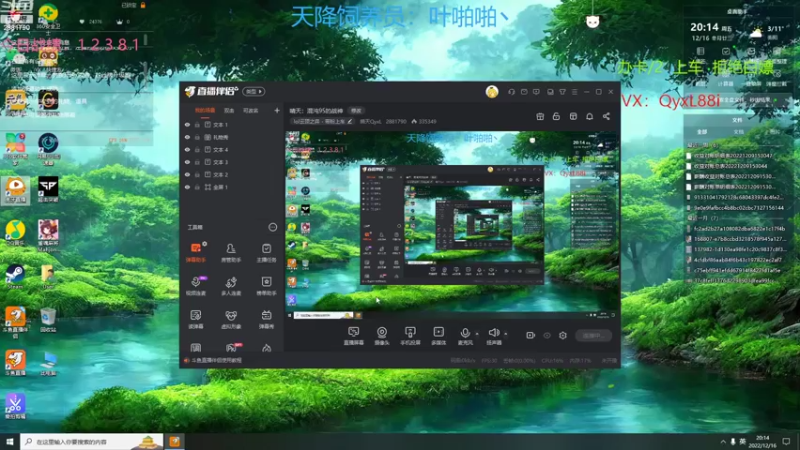The image size is (800, 450).
Task: Click the bell notification icon in the room info bar
Action: pos(589,116)
